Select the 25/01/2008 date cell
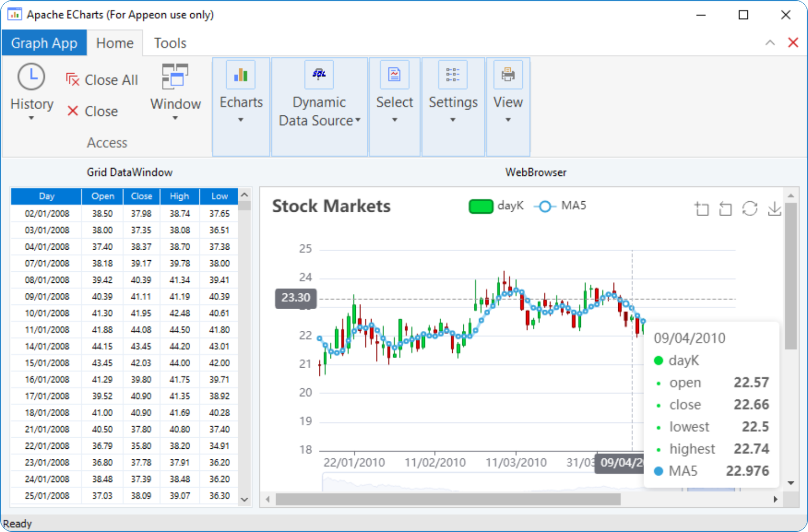The width and height of the screenshot is (808, 532). click(x=46, y=495)
